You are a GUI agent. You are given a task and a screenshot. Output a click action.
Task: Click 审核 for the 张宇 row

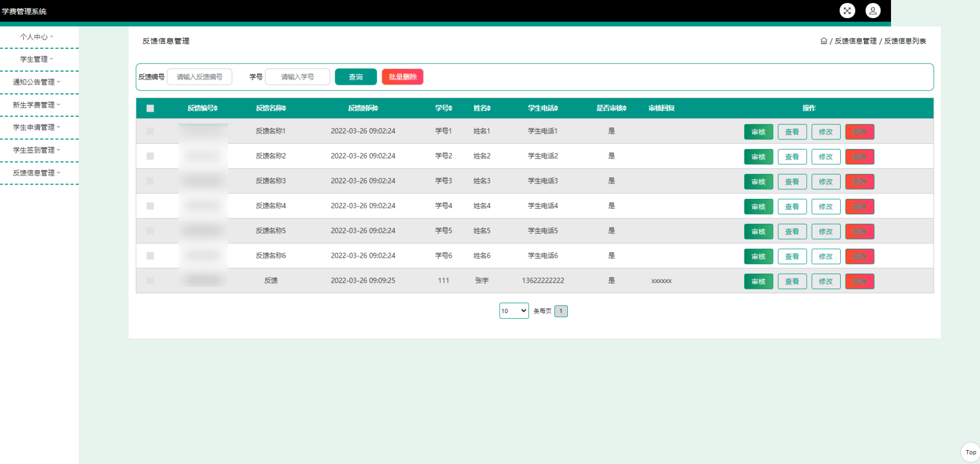759,282
